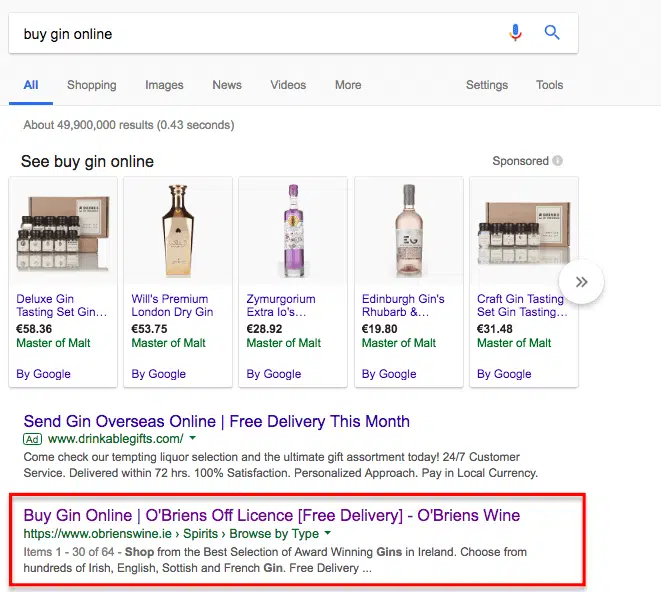Viewport: 661px width, 592px height.
Task: Switch to the Images tab
Action: tap(164, 85)
